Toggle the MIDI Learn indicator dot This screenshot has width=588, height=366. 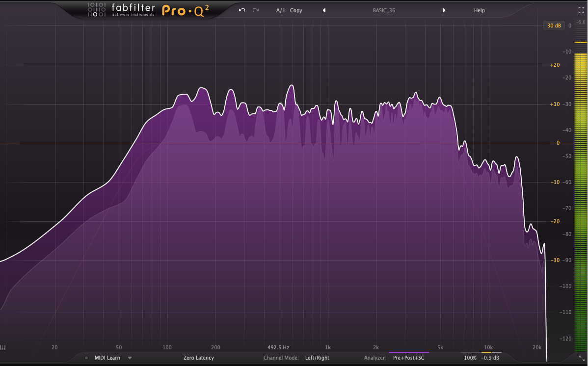pyautogui.click(x=86, y=358)
